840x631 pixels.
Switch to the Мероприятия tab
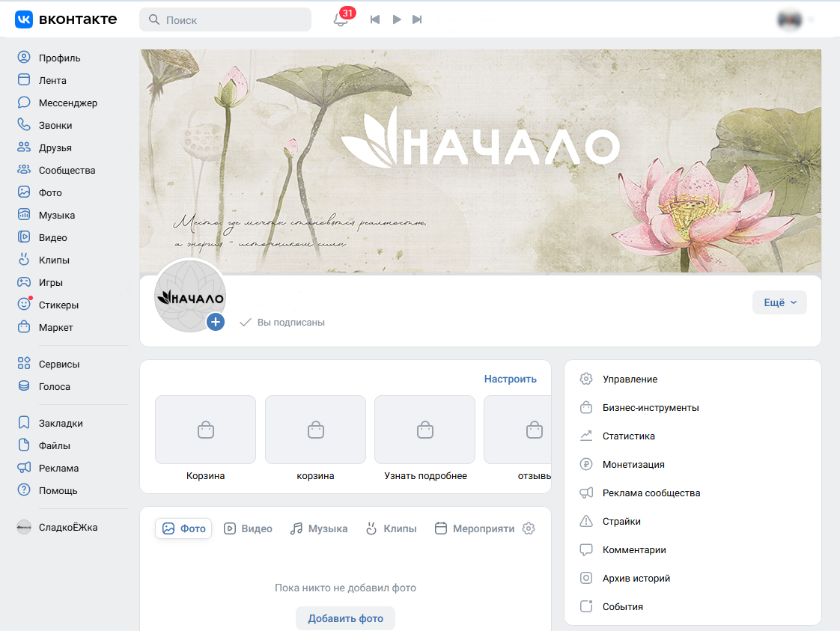click(x=475, y=528)
